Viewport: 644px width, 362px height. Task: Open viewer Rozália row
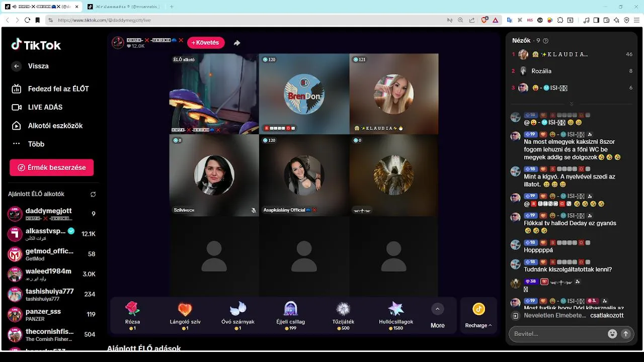coord(572,71)
